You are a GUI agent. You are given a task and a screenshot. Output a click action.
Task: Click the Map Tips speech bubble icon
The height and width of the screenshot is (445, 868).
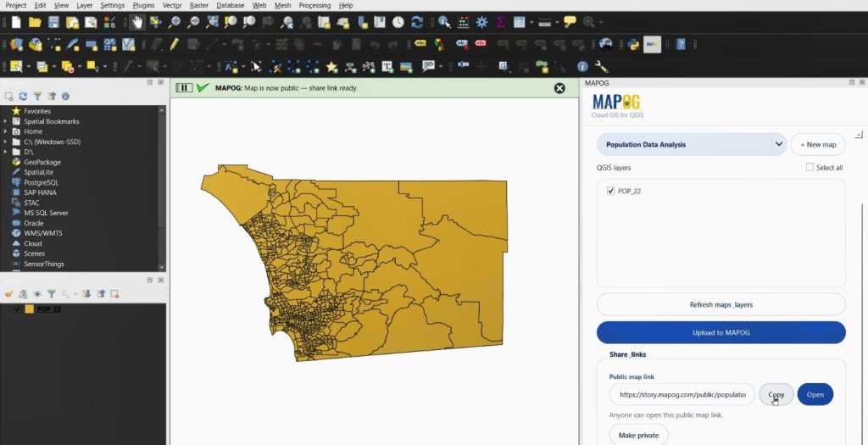point(570,22)
